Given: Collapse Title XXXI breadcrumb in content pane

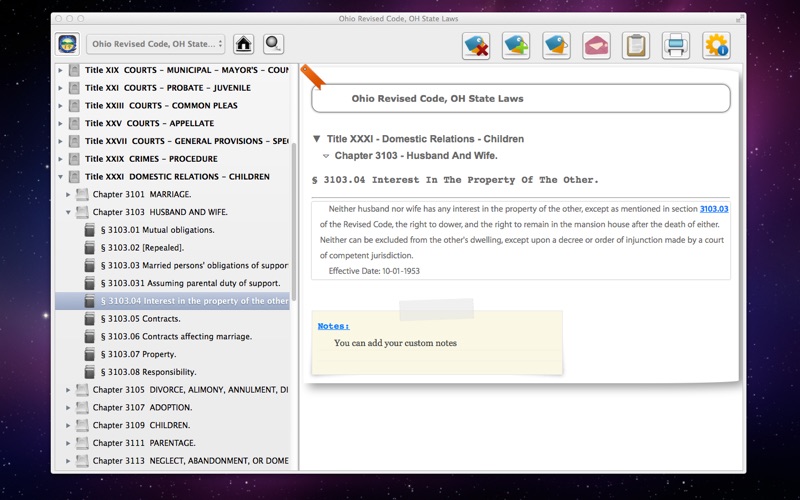Looking at the screenshot, I should pyautogui.click(x=316, y=139).
